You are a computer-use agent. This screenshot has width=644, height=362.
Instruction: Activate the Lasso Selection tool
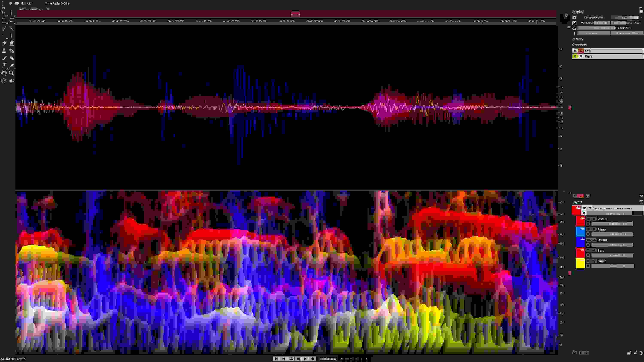[12, 21]
